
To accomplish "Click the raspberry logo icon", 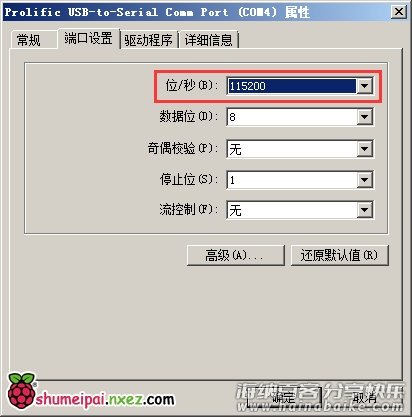I will click(22, 391).
